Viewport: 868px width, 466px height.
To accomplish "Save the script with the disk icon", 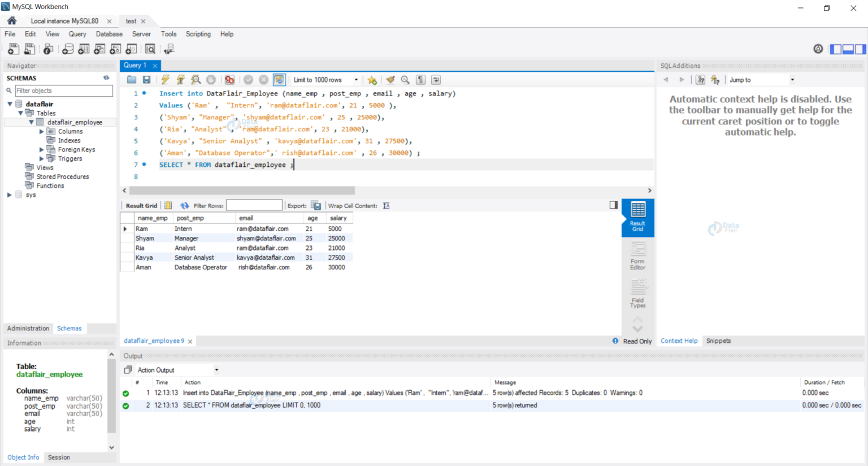I will click(x=146, y=80).
